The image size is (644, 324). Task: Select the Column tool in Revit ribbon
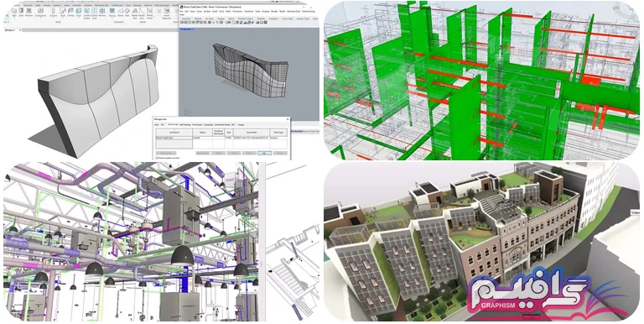pyautogui.click(x=54, y=13)
